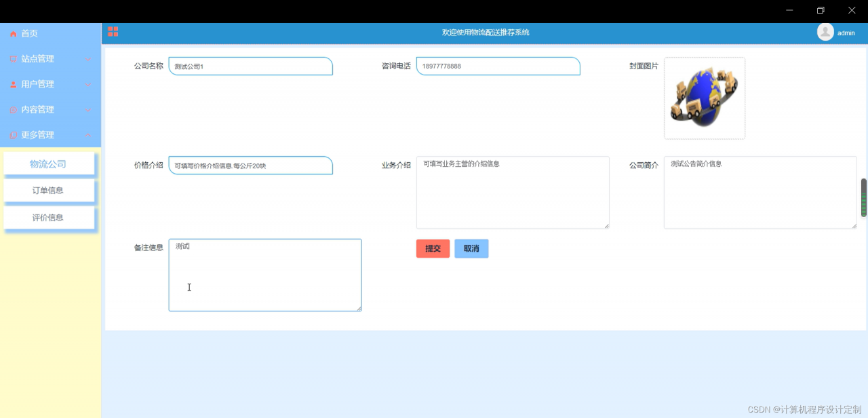Viewport: 868px width, 418px height.
Task: Click the 更多管理 sidebar icon
Action: (x=14, y=135)
